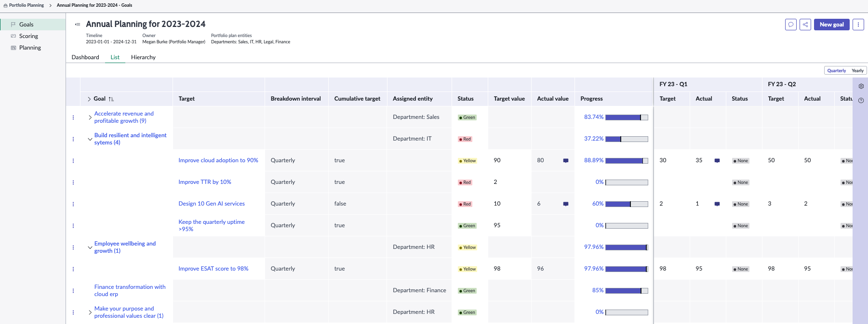Screen dimensions: 868x324
Task: Switch to Yearly view
Action: pos(857,71)
